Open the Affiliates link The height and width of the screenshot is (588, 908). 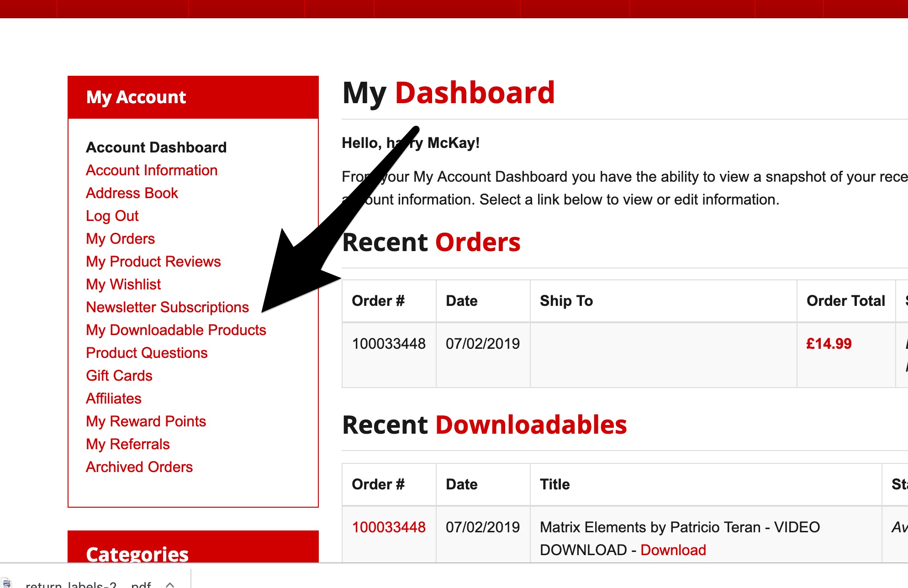coord(113,399)
